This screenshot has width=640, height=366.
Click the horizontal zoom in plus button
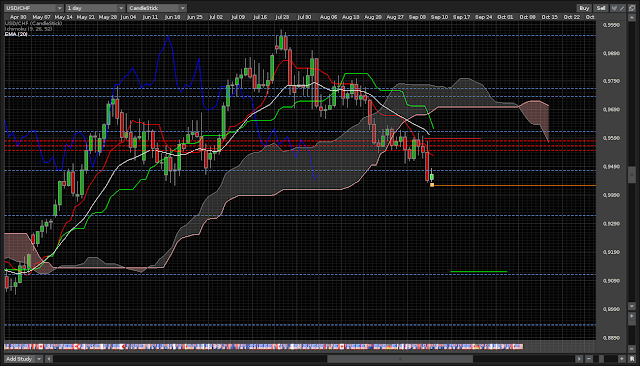tap(622, 359)
